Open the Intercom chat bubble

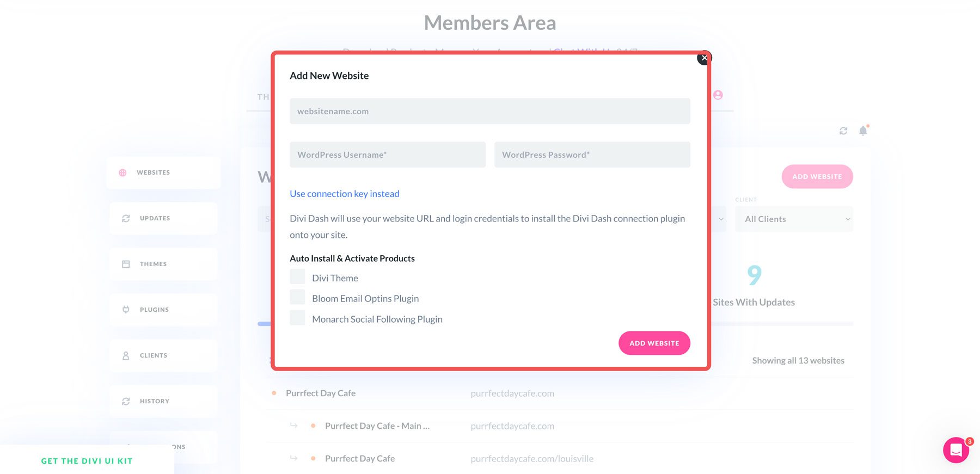point(957,450)
